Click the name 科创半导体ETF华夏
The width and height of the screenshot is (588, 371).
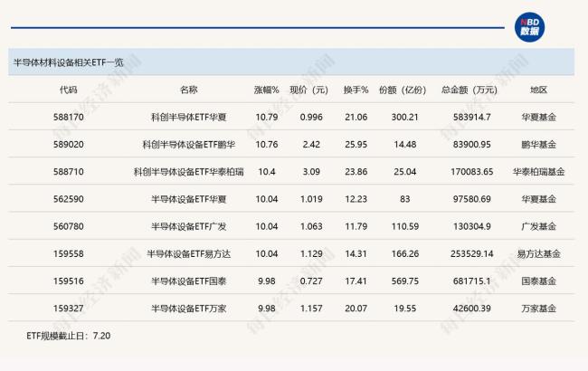click(x=189, y=117)
